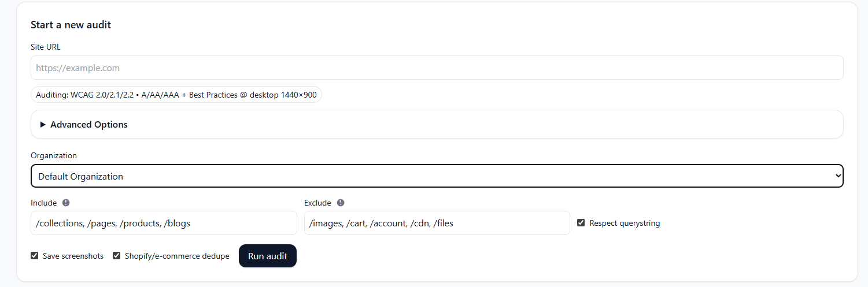Uncheck the Save screenshots checkbox

35,256
